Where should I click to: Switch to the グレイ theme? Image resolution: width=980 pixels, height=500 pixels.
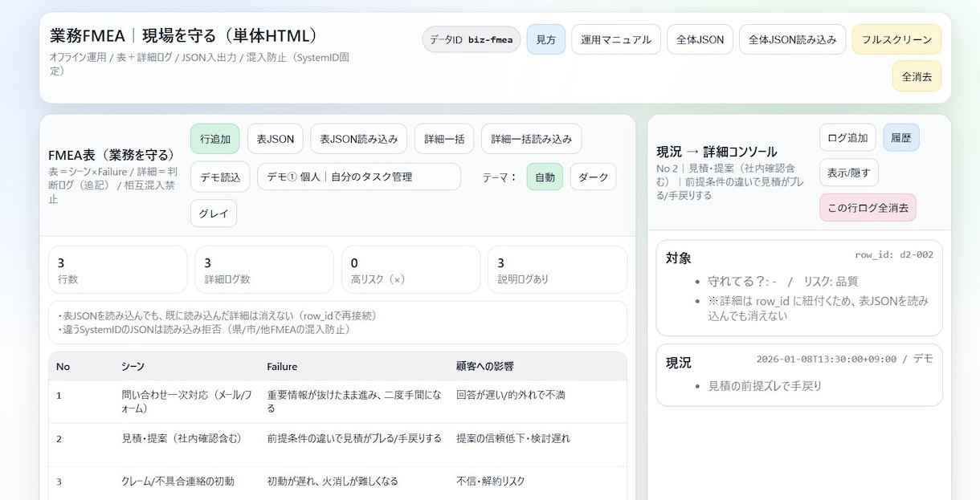click(x=214, y=213)
